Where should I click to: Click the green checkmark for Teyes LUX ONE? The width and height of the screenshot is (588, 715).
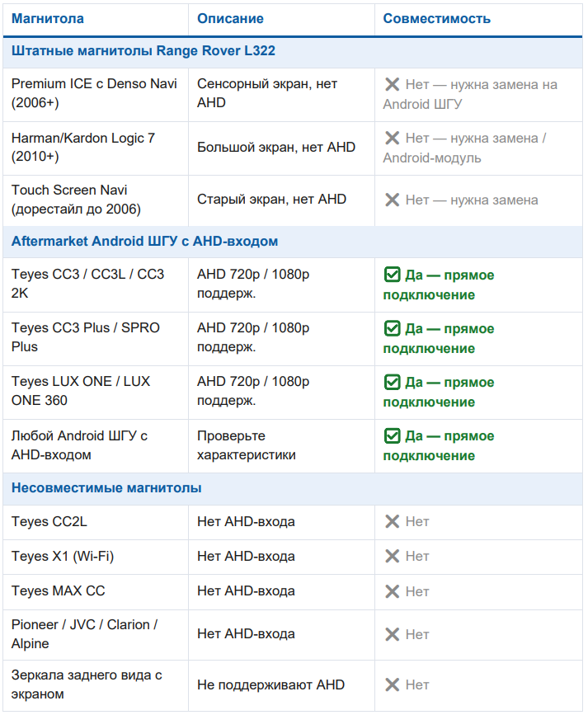(x=392, y=382)
